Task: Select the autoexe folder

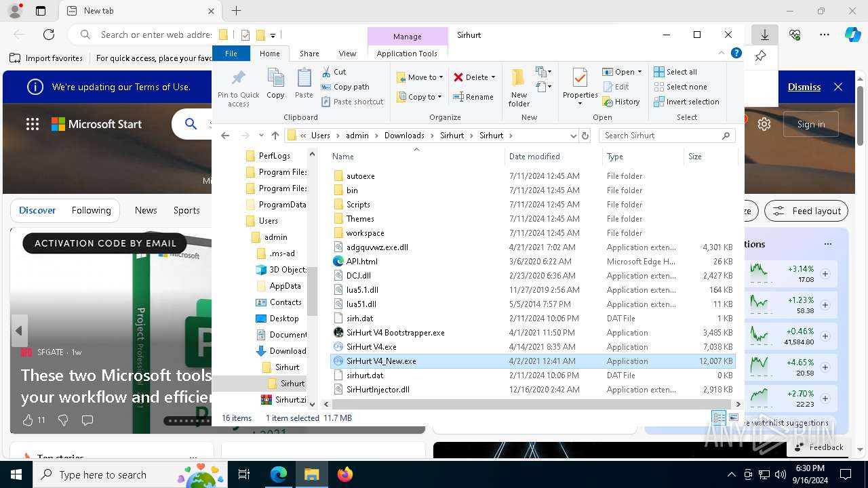Action: pos(360,176)
